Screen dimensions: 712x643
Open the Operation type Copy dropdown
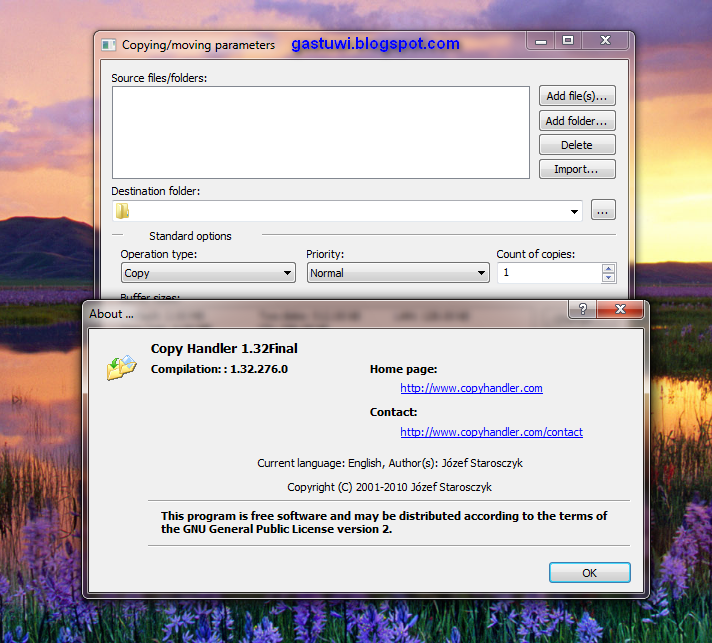(x=208, y=273)
